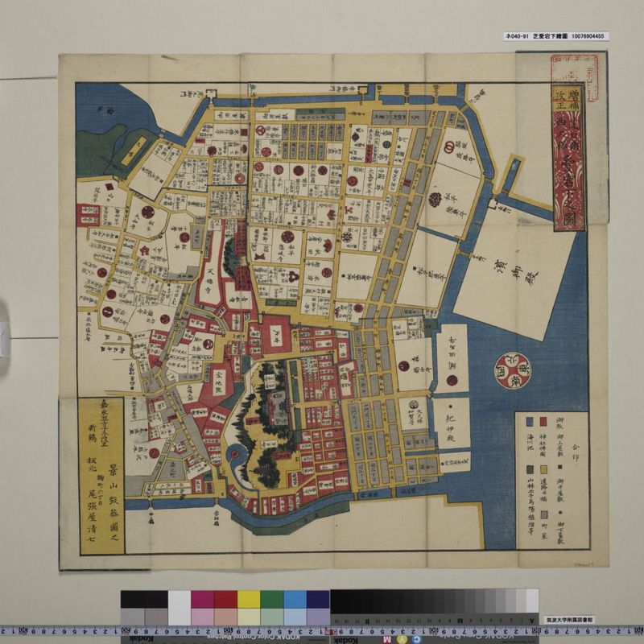Image resolution: width=644 pixels, height=644 pixels.
Task: Choose the green patch on the Kodak color strip
Action: [x=272, y=601]
